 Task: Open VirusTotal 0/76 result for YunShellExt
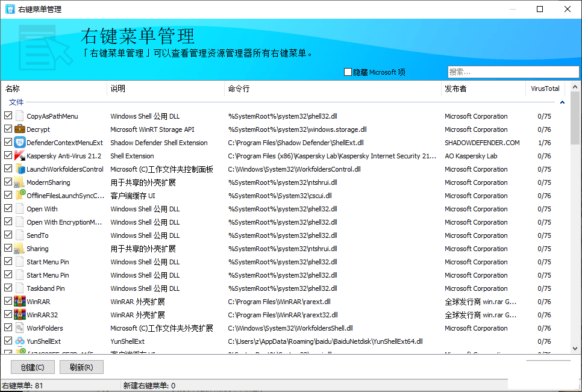point(544,341)
